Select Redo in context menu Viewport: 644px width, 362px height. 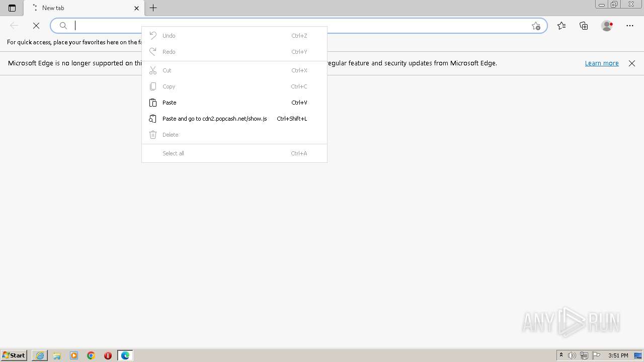pos(234,52)
